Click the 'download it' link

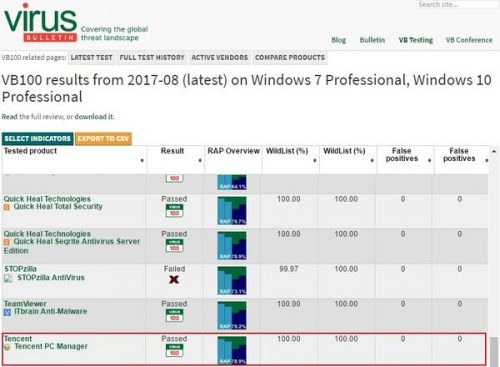tap(94, 117)
